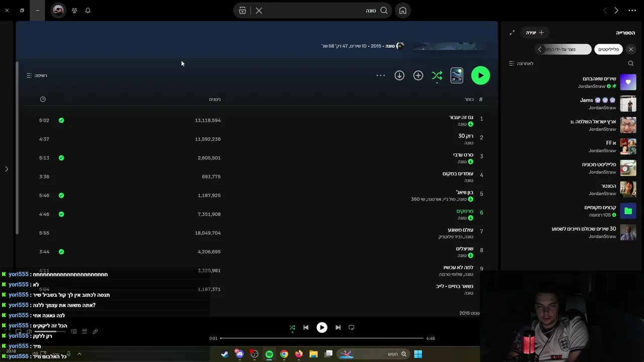644x362 pixels.
Task: Toggle shuffle in the bottom player bar
Action: 292,328
